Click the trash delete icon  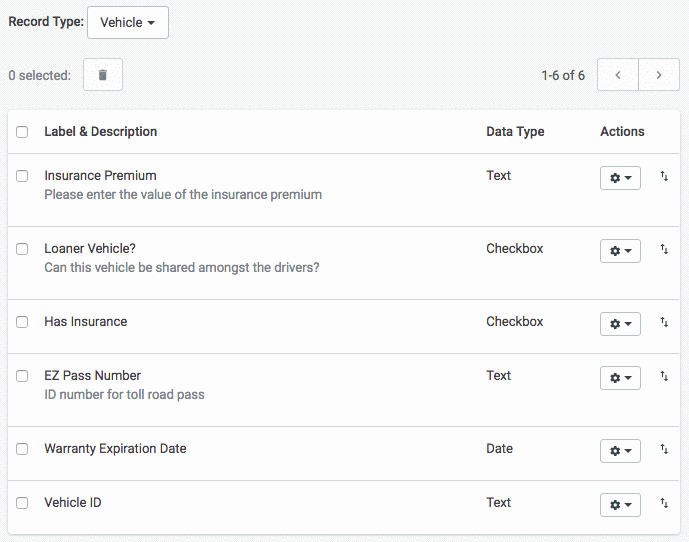click(x=103, y=75)
